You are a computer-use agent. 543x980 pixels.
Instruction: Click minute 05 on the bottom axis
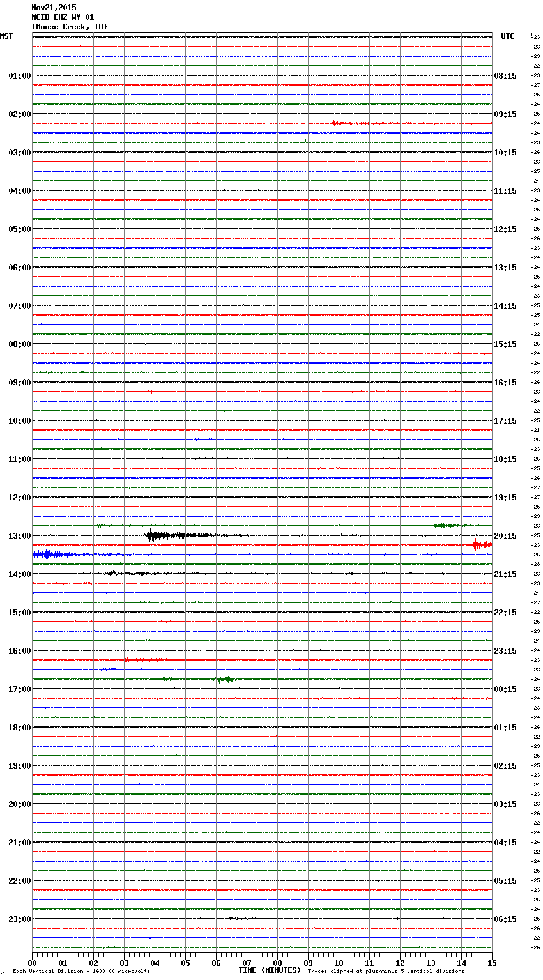click(x=185, y=963)
